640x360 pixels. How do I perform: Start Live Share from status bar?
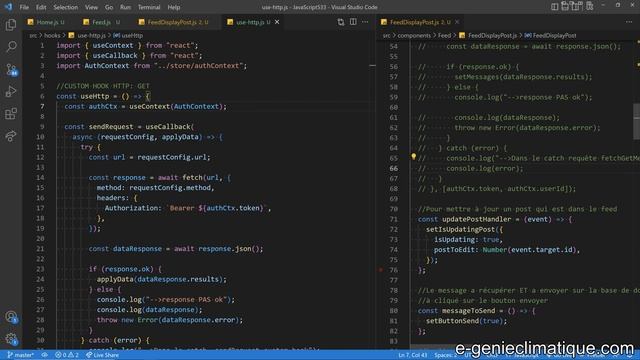point(102,355)
